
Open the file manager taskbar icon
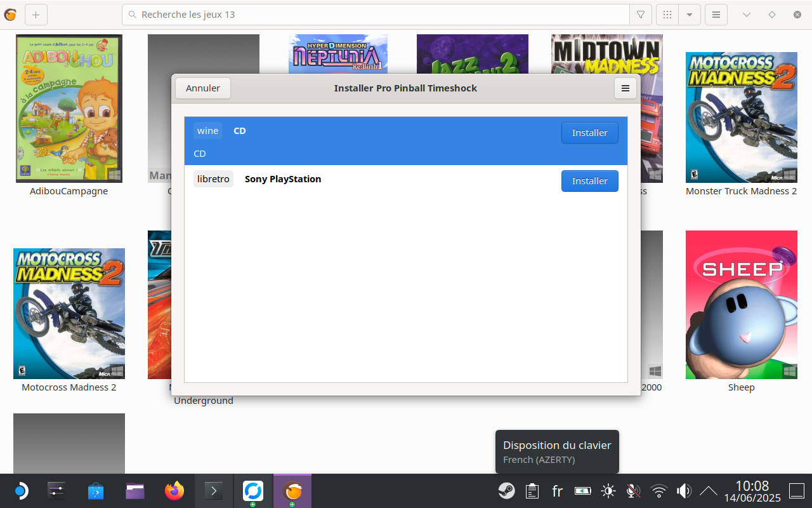[135, 491]
